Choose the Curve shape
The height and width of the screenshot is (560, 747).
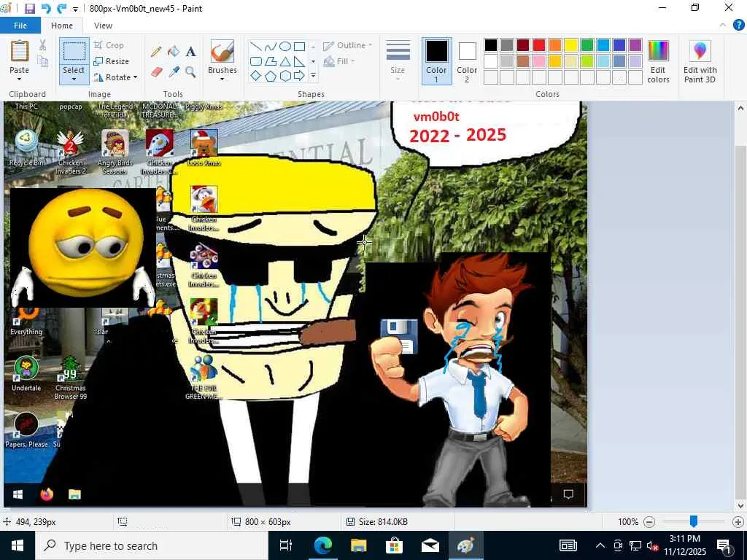pos(270,46)
